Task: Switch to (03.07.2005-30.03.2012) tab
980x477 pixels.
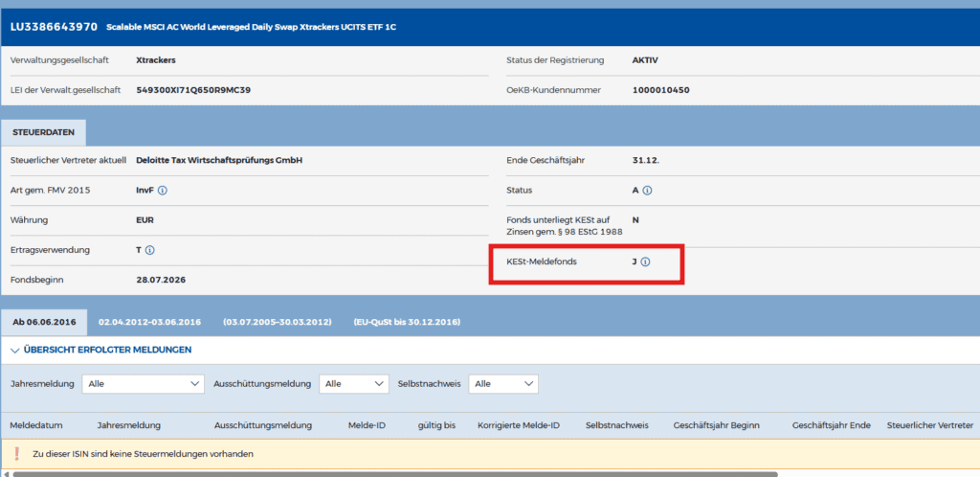Action: coord(277,322)
